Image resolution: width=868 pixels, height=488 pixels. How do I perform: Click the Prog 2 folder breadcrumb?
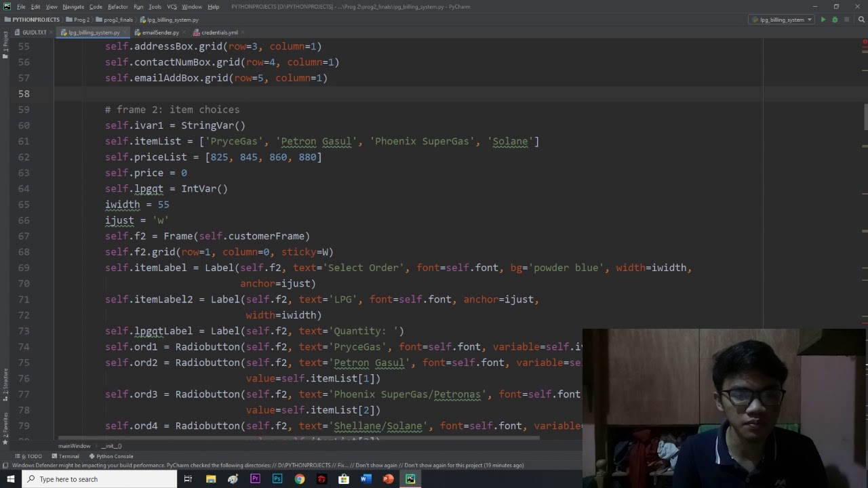coord(78,20)
